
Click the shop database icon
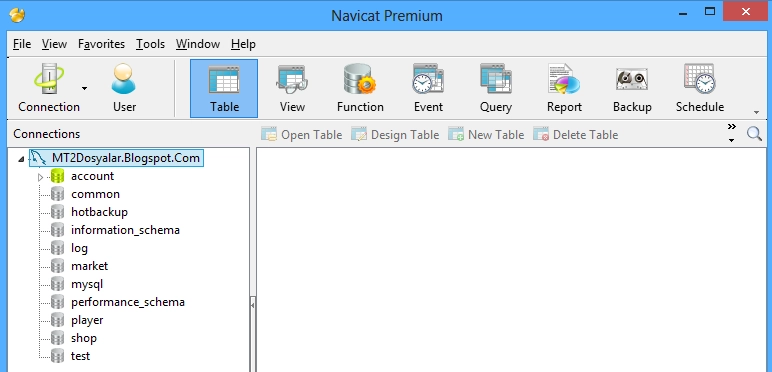(x=58, y=338)
